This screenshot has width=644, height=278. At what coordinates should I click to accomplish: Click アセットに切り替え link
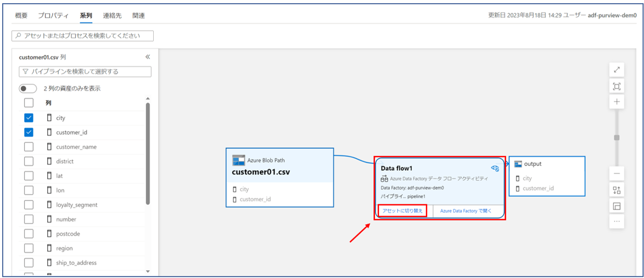tap(402, 210)
